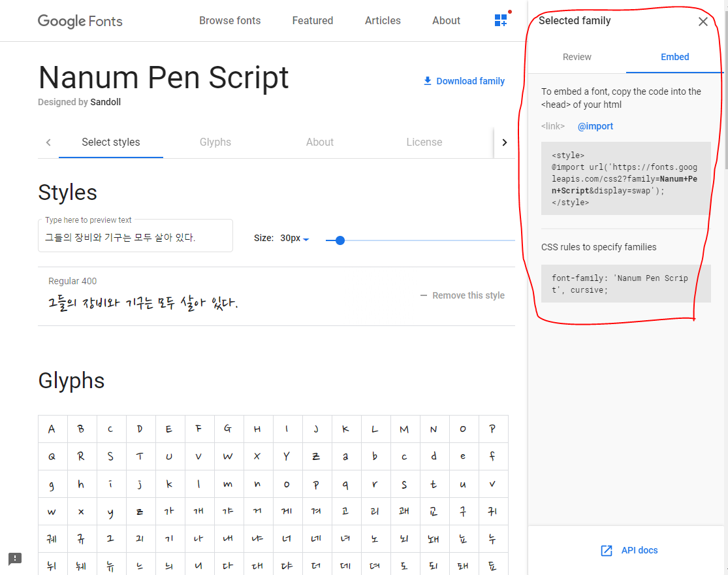The width and height of the screenshot is (728, 575).
Task: Click glyph cell lowercase k
Action: (170, 484)
